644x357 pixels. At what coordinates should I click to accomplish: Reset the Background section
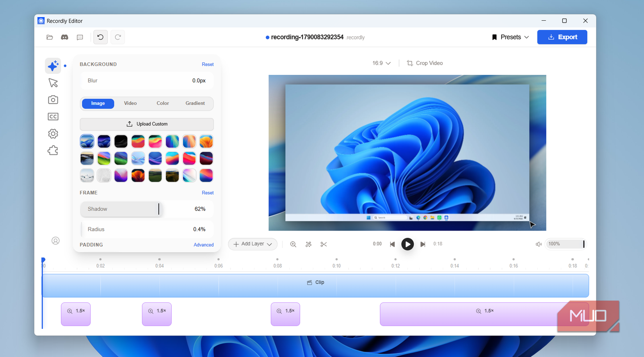[208, 64]
